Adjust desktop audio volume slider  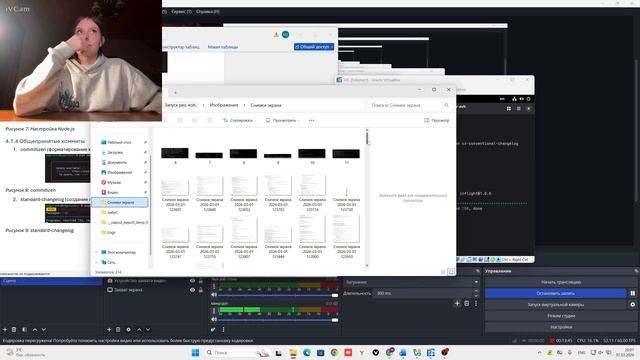[279, 295]
